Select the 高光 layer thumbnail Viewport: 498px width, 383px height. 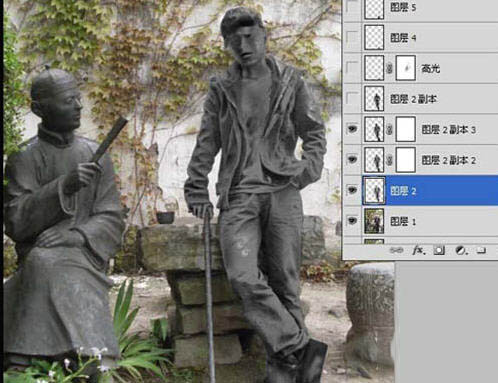[374, 68]
